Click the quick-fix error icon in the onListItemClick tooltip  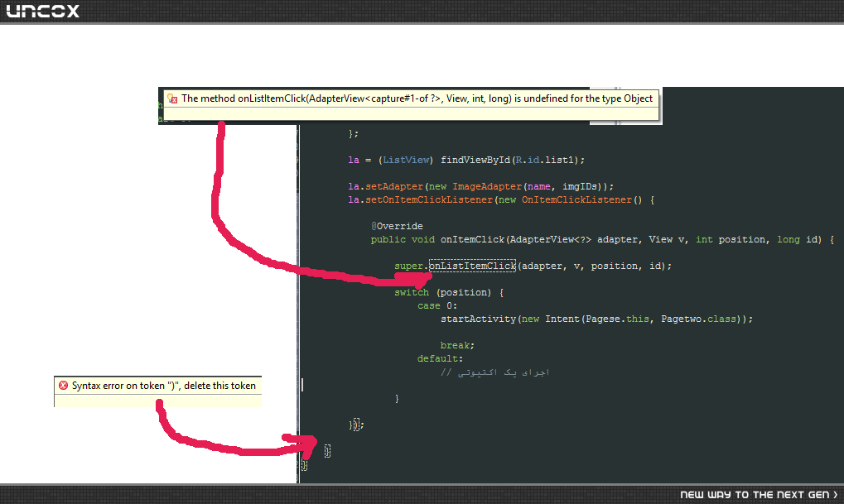tap(172, 98)
